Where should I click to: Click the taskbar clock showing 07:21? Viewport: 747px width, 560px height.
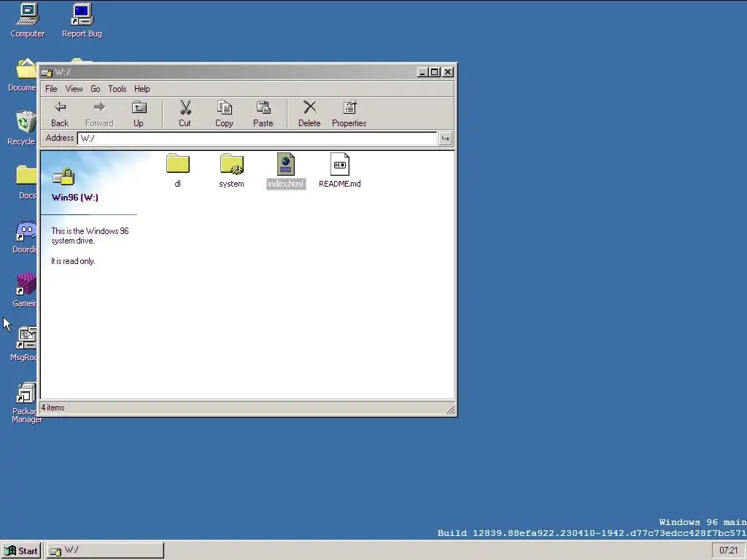(x=729, y=551)
